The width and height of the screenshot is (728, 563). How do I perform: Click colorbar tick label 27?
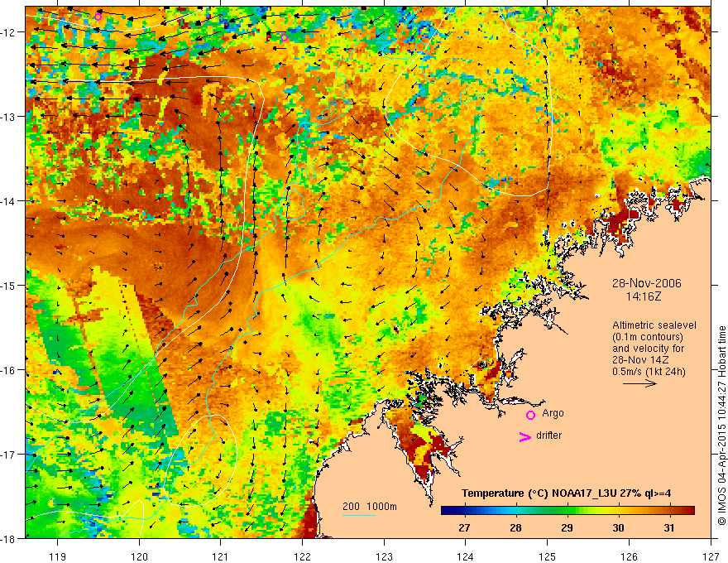[x=464, y=528]
